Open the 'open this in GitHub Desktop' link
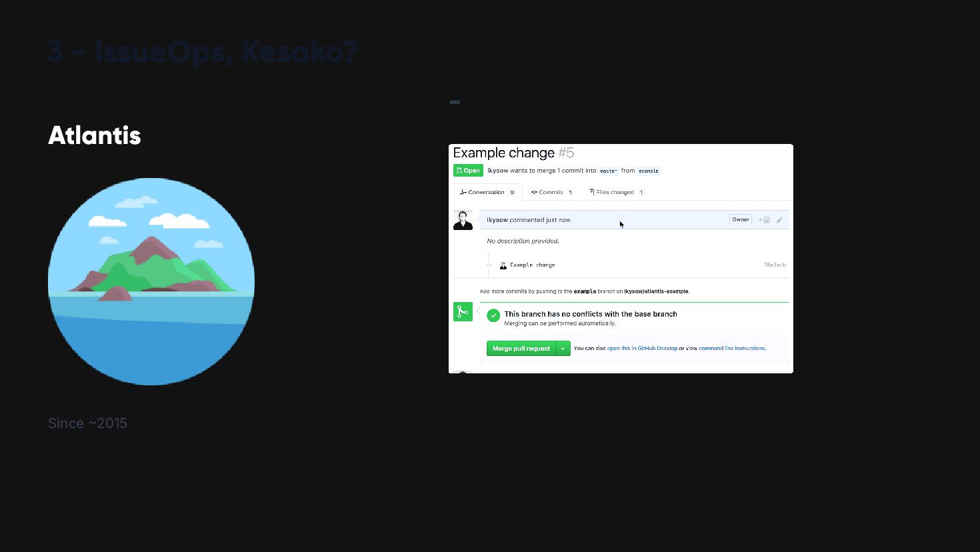Image resolution: width=980 pixels, height=552 pixels. tap(642, 349)
